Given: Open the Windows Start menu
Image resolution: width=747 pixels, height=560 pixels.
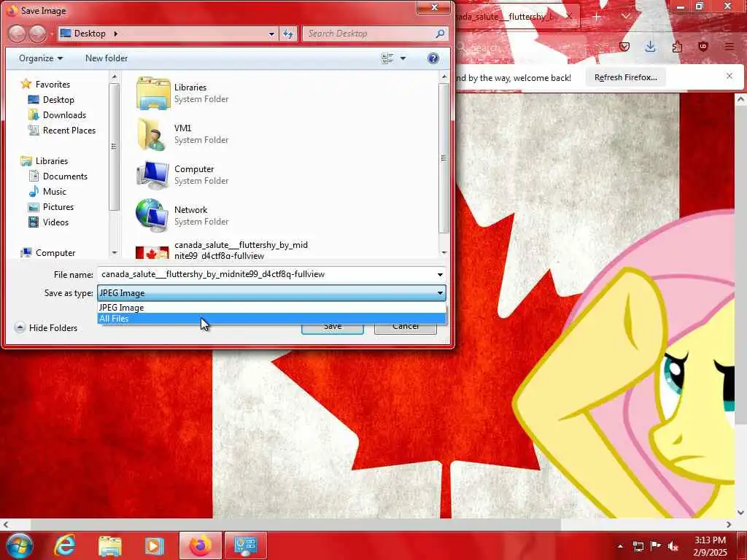Looking at the screenshot, I should coord(20,545).
